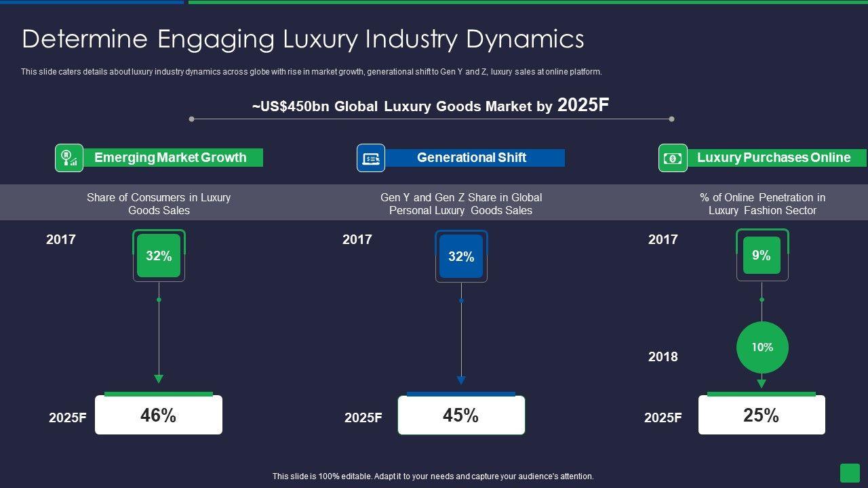Click the green square in bottom-right corner
Viewport: 868px width, 488px height.
coord(850,472)
